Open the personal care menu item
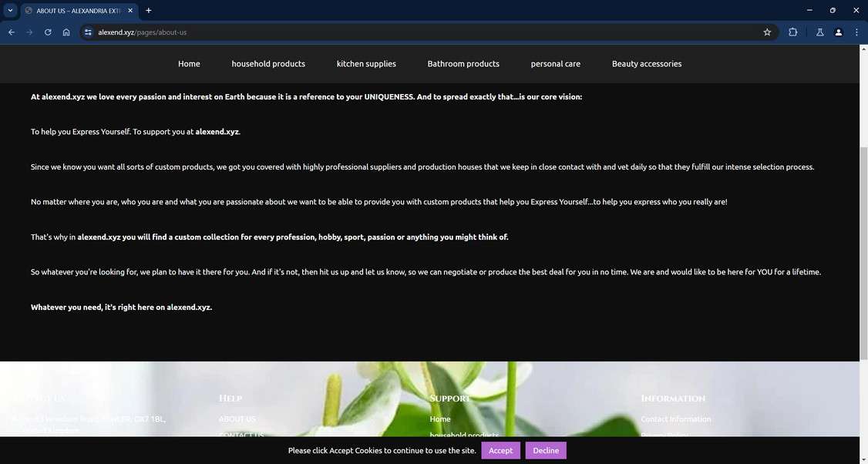The image size is (868, 464). [x=555, y=64]
